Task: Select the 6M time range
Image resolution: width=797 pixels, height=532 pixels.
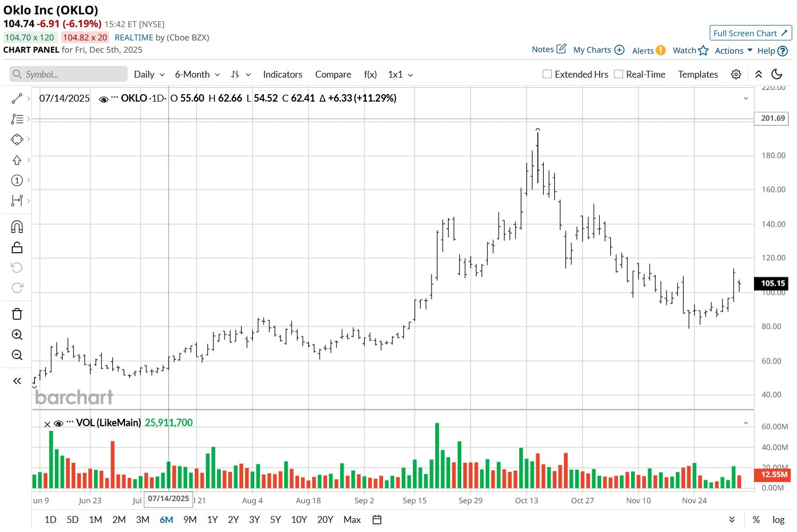Action: pyautogui.click(x=167, y=520)
